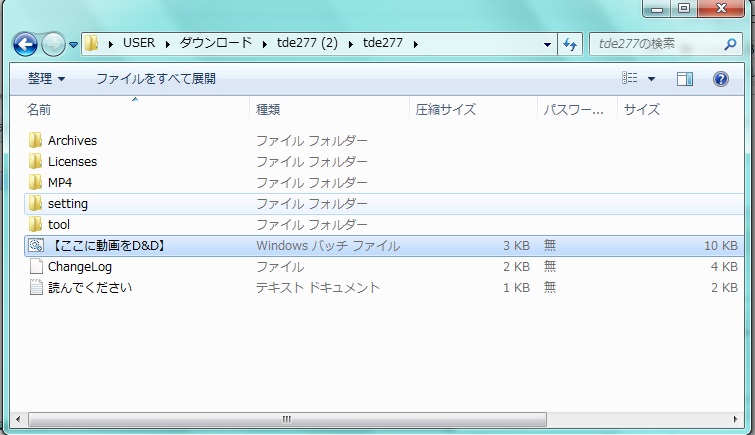Expand chevron after last tde277 breadcrumb

[416, 44]
